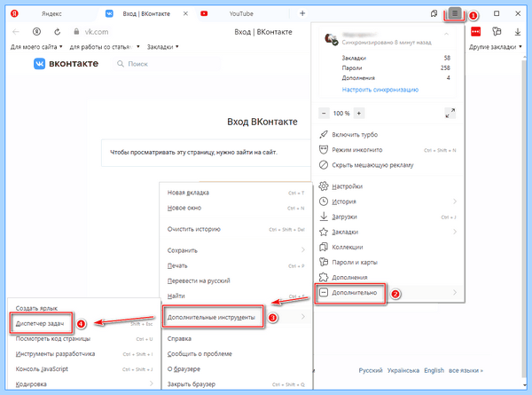532x395 pixels.
Task: Click the search magnifier icon on VK
Action: click(x=120, y=64)
